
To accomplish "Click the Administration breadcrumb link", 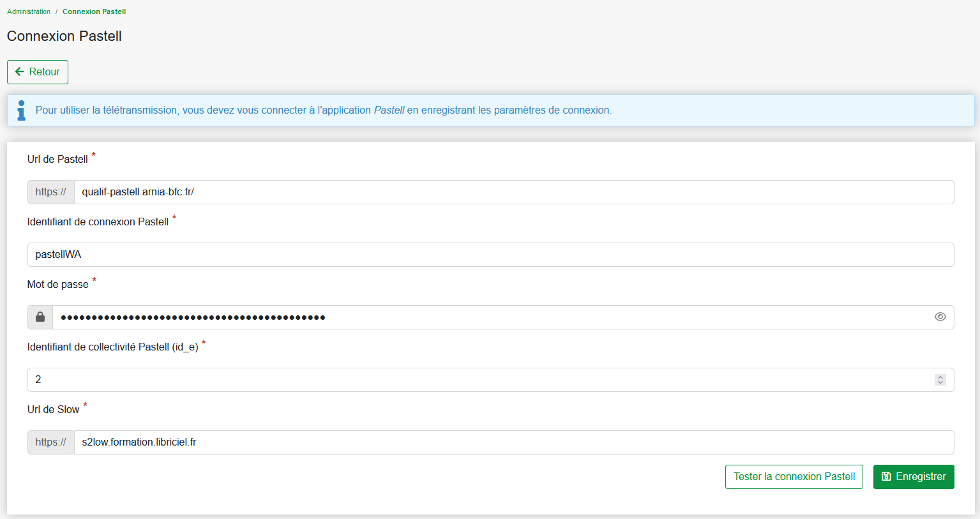I will 29,11.
